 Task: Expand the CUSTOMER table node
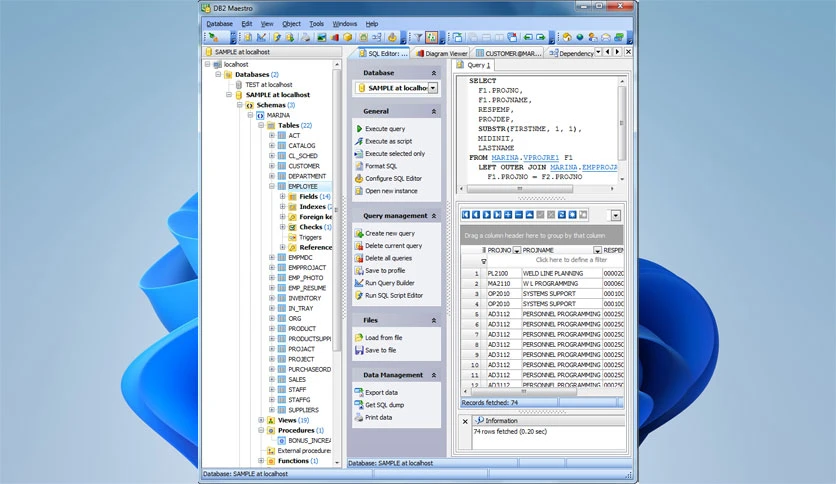[x=272, y=166]
